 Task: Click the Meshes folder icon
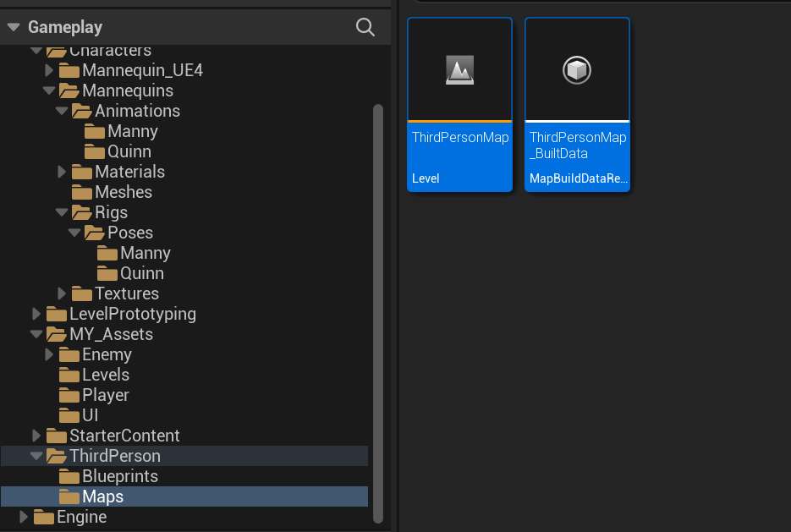point(82,192)
